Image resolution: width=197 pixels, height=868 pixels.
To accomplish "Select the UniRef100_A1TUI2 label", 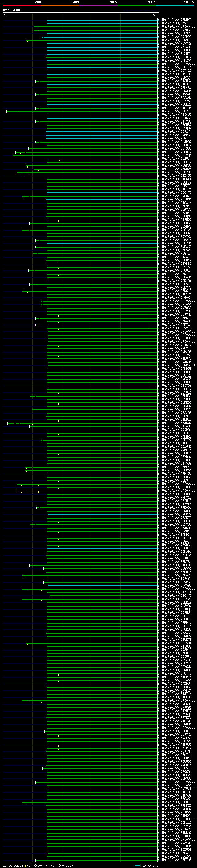I will coord(177,57).
